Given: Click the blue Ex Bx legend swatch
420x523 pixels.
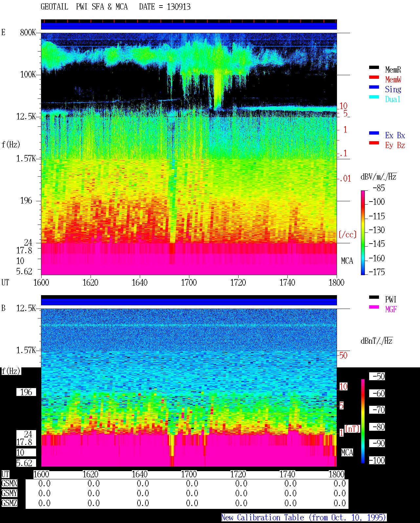Looking at the screenshot, I should pos(374,133).
